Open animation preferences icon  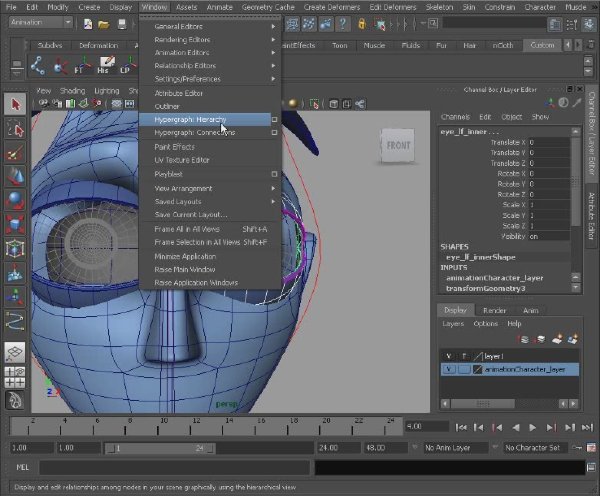(x=591, y=447)
